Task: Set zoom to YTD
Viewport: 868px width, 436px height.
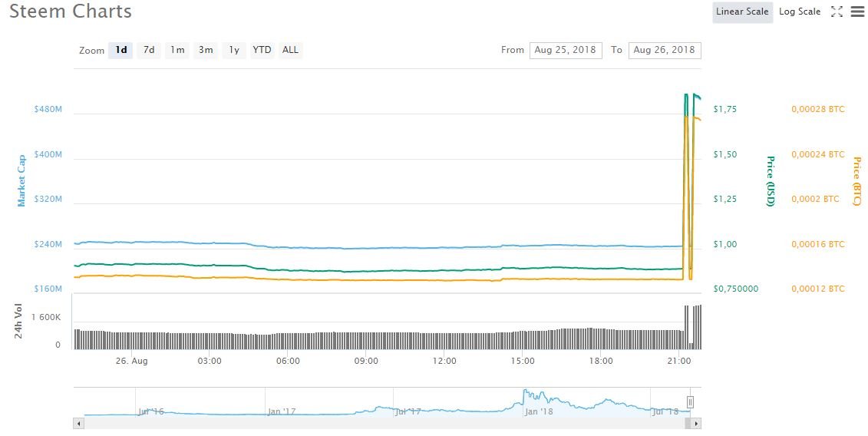Action: (262, 50)
